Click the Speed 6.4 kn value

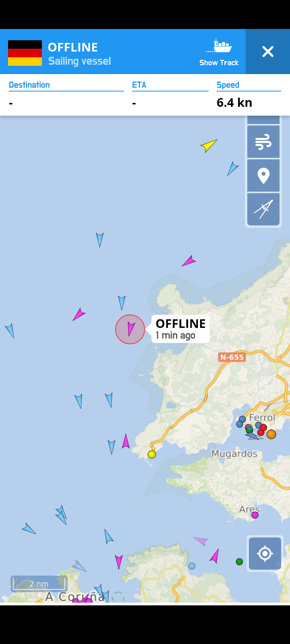point(234,103)
